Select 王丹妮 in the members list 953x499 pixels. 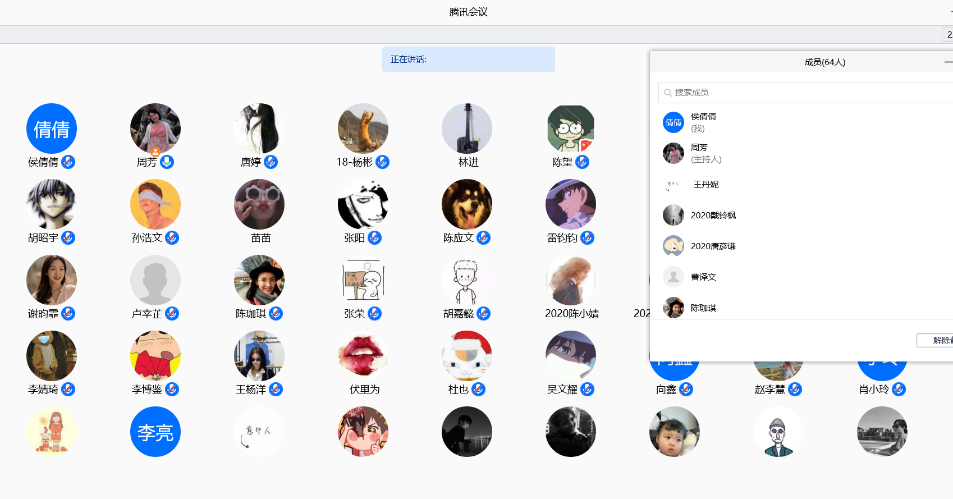tap(705, 185)
